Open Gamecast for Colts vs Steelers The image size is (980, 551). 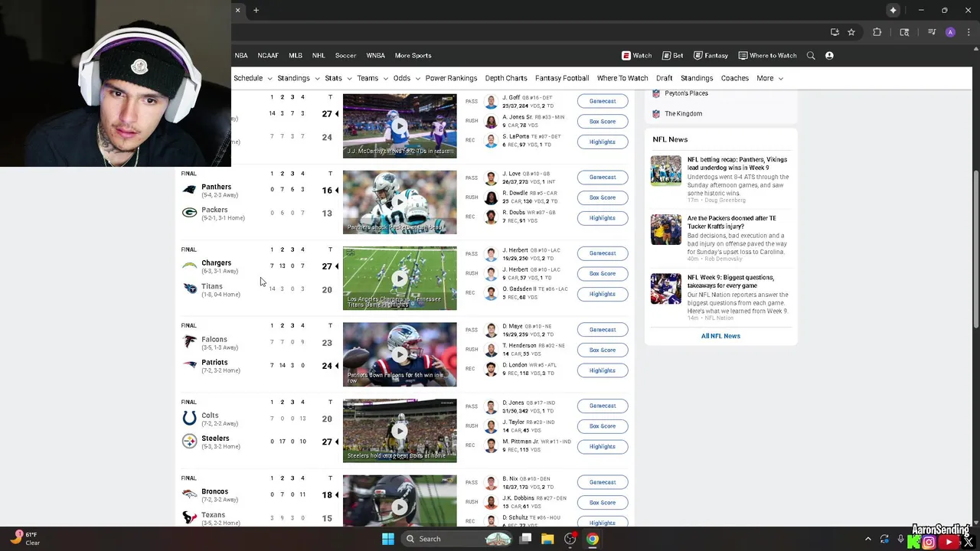(x=603, y=406)
